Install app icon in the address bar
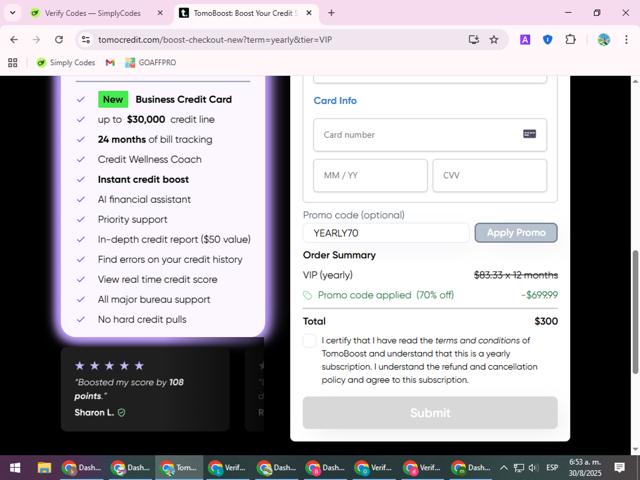 click(473, 40)
